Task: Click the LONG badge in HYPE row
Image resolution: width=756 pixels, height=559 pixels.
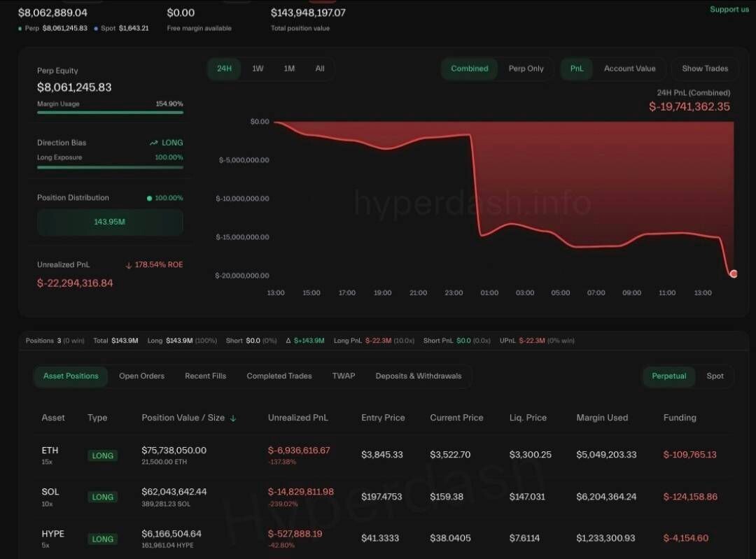Action: pyautogui.click(x=103, y=539)
